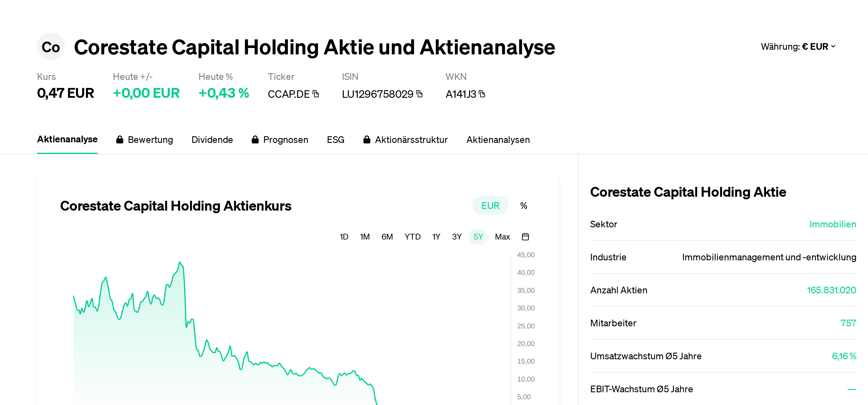Switch to the Dividende tab
The height and width of the screenshot is (405, 868).
pos(212,139)
